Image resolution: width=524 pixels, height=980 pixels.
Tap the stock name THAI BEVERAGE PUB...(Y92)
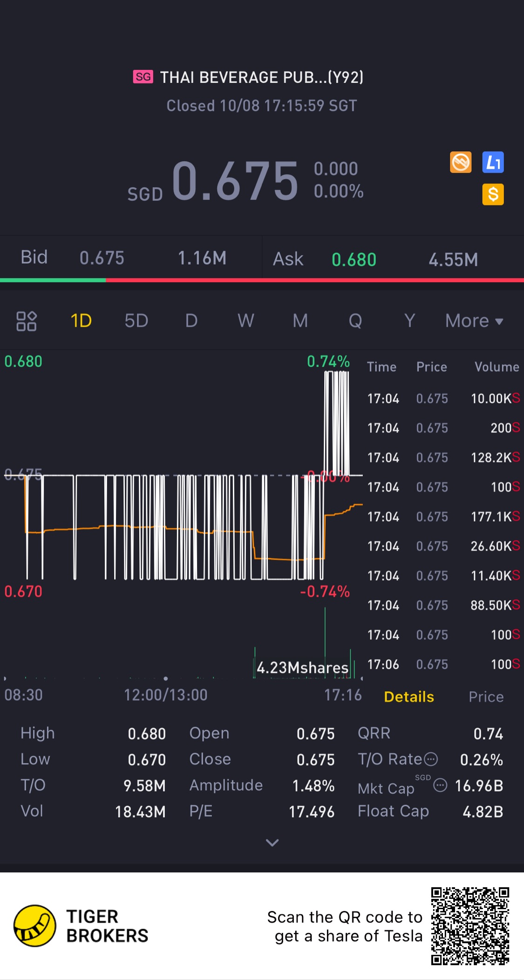[x=262, y=77]
